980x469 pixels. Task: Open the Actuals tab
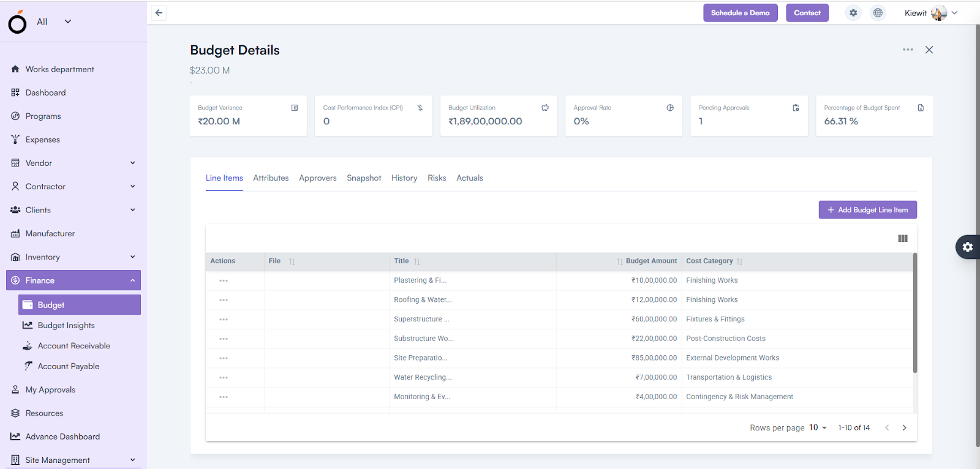coord(469,178)
